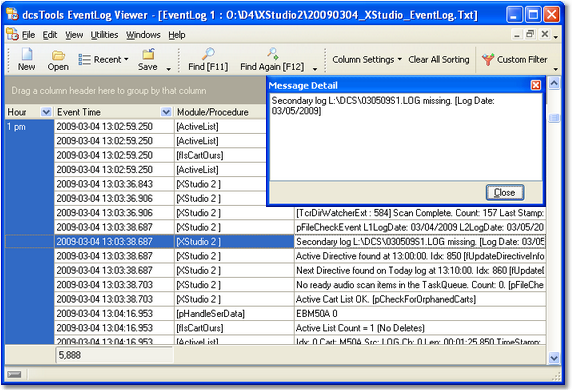This screenshot has width=572, height=392.
Task: Click Clear All Sorting button
Action: [439, 59]
